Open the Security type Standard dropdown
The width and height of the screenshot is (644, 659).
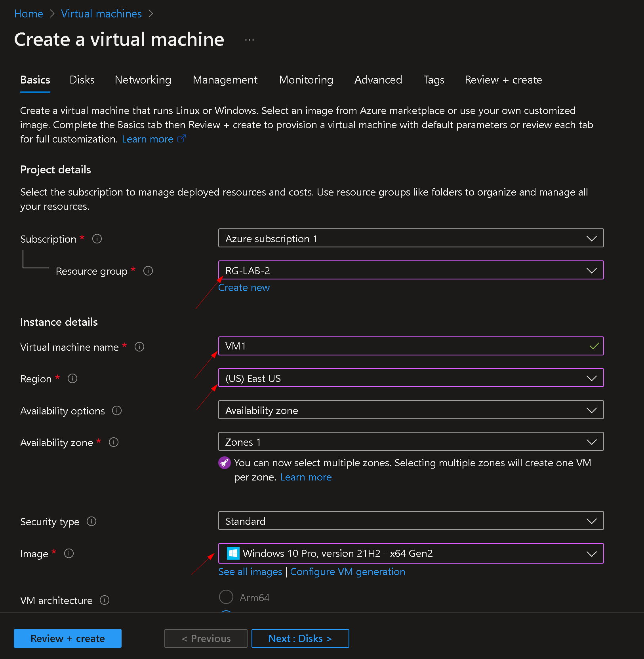click(x=411, y=521)
